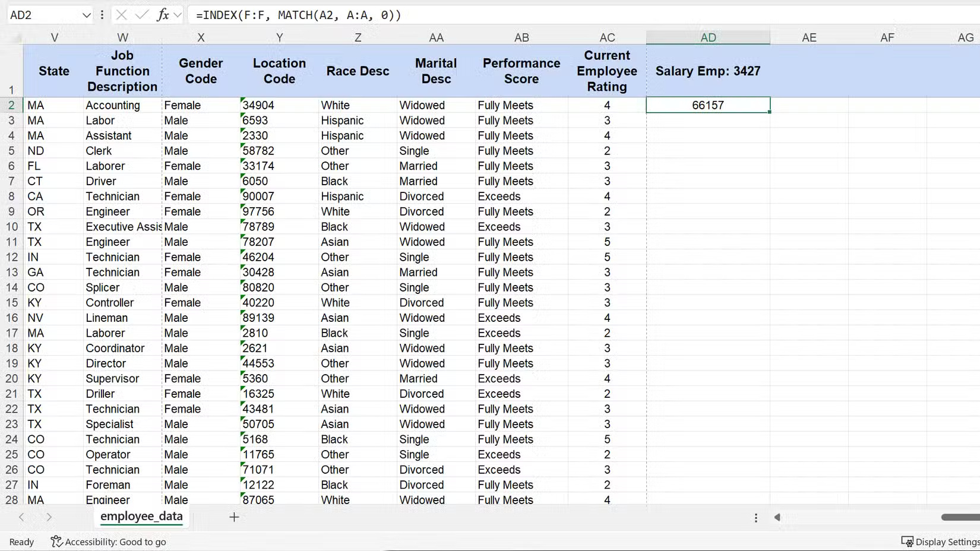980x551 pixels.
Task: Confirm entry using the checkmark icon
Action: 142,15
